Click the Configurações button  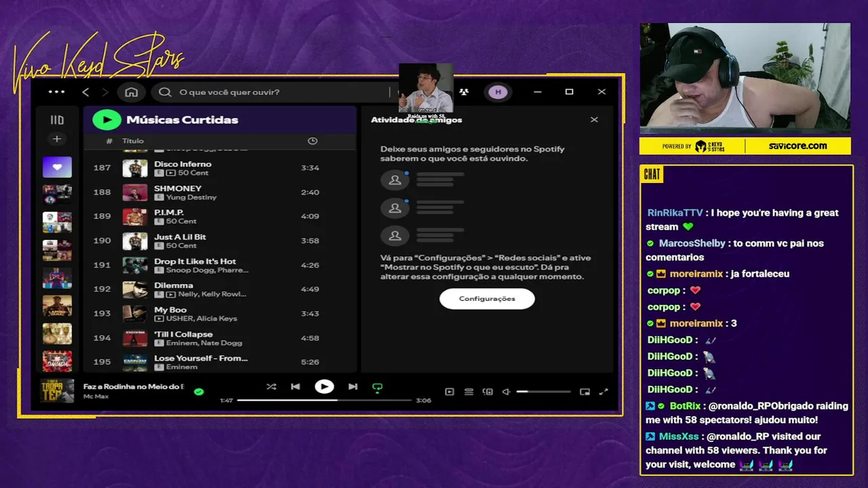point(487,299)
